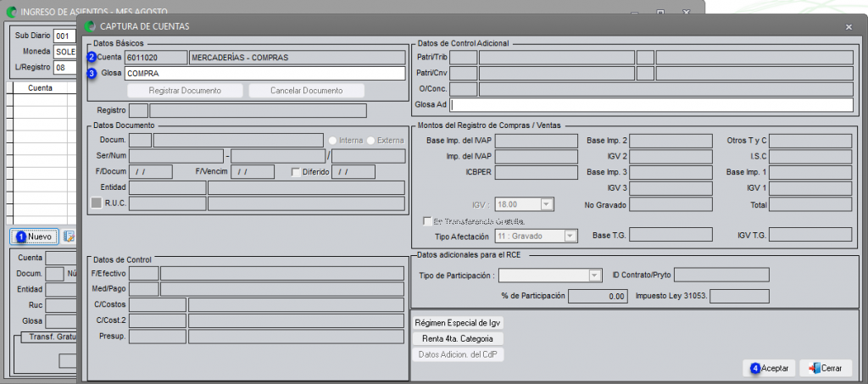Close the Captura de Cuentas dialog
Screen dimensions: 868x384
click(x=849, y=26)
